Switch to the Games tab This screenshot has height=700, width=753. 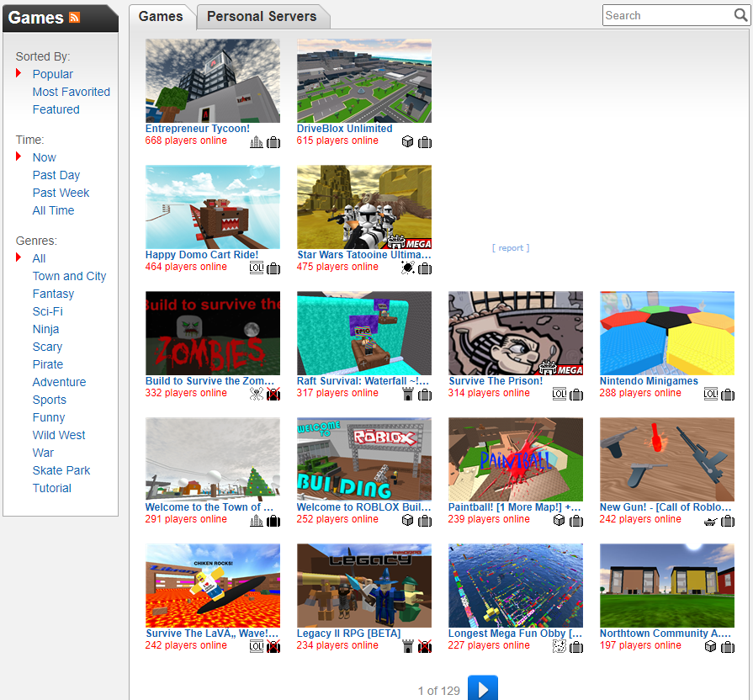[x=161, y=16]
